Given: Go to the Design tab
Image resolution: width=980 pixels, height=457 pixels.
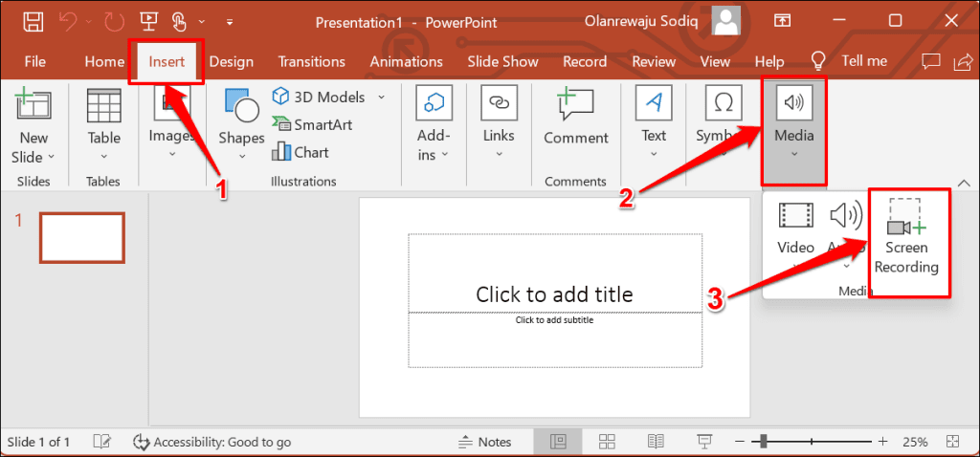Looking at the screenshot, I should [232, 62].
